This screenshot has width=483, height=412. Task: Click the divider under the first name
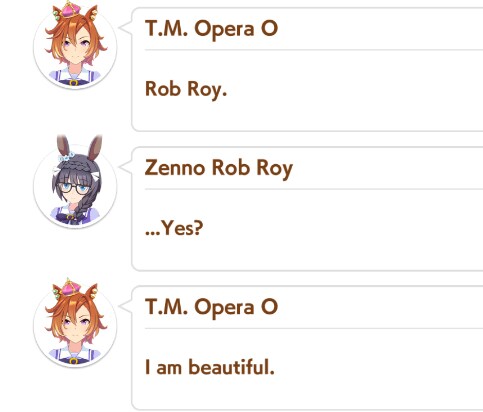tap(314, 50)
